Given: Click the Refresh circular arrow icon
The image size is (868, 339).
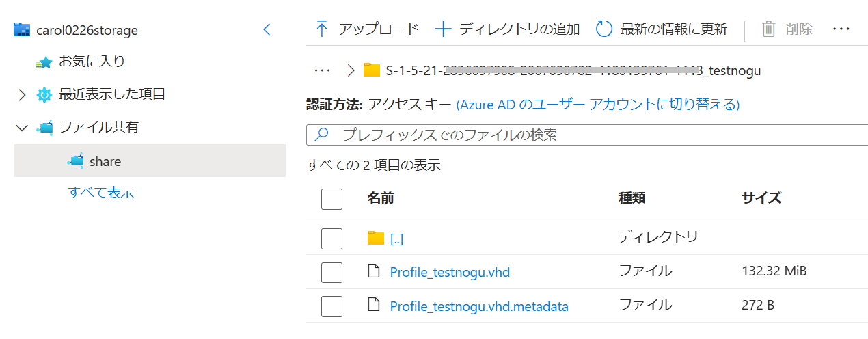Looking at the screenshot, I should pos(604,29).
